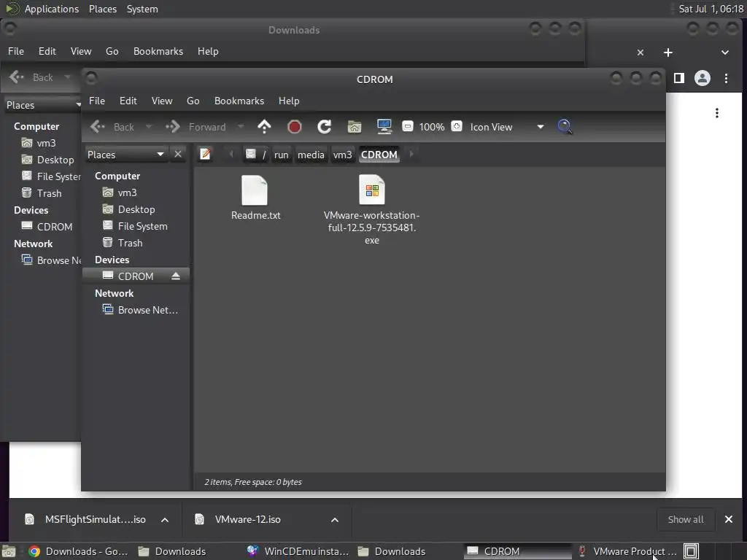
Task: Open search with the magnifier icon
Action: (x=565, y=127)
